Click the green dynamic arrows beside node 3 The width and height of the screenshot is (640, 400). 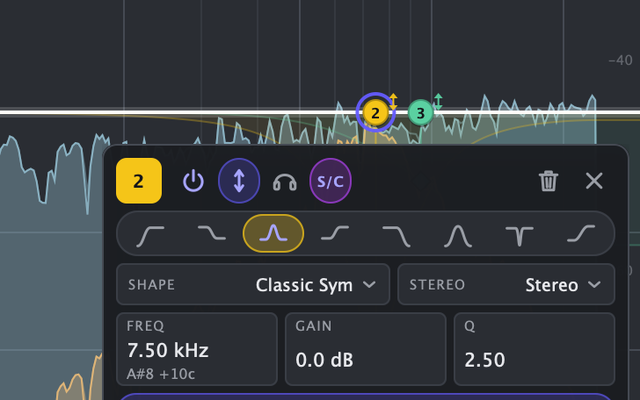click(x=438, y=102)
